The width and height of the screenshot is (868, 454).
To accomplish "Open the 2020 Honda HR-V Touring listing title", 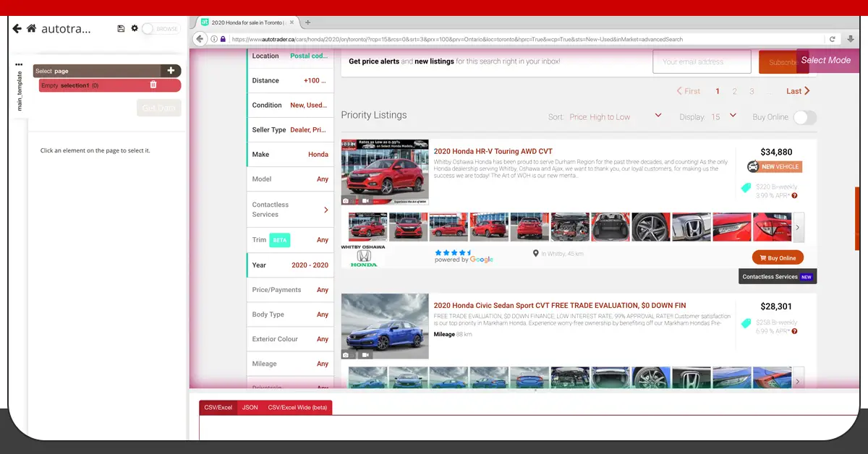I will click(x=493, y=151).
